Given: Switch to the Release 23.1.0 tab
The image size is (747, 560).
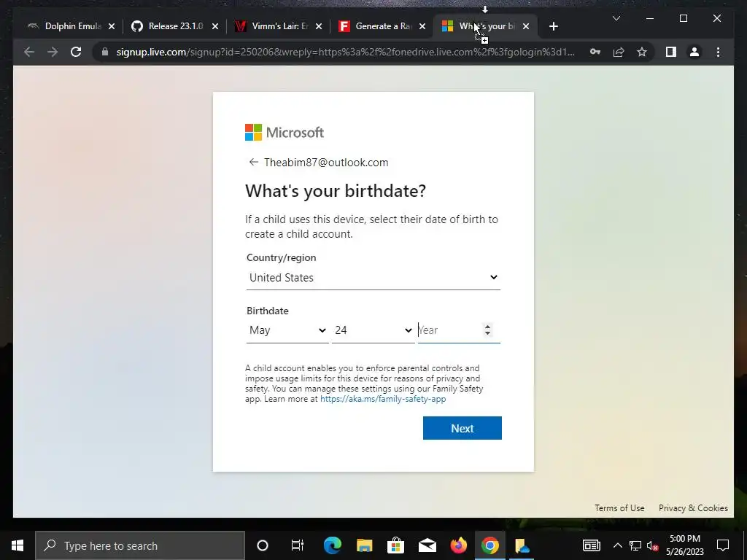Looking at the screenshot, I should click(x=175, y=26).
